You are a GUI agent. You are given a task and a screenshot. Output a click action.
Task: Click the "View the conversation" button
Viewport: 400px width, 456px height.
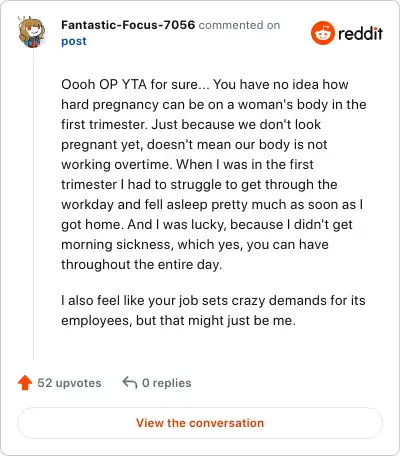(200, 423)
